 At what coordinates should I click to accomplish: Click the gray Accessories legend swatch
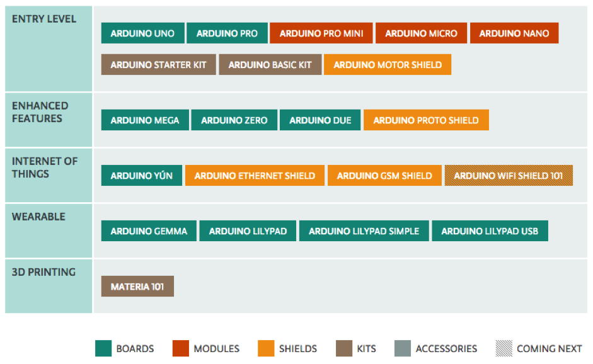coord(402,348)
